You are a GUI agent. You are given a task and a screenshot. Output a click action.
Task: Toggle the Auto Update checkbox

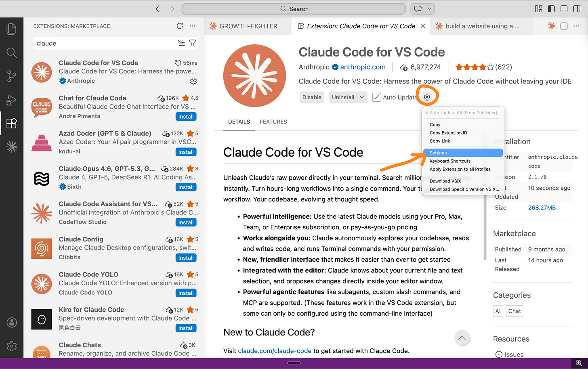(x=376, y=97)
